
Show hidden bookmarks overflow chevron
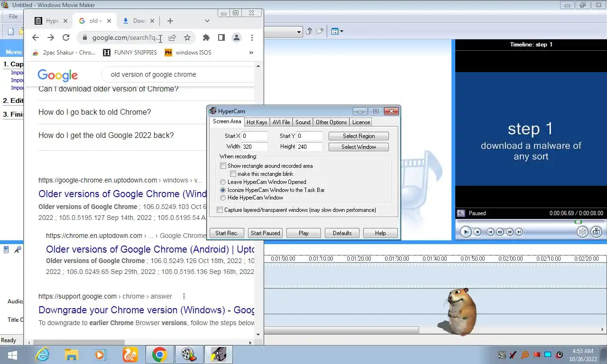(x=251, y=53)
